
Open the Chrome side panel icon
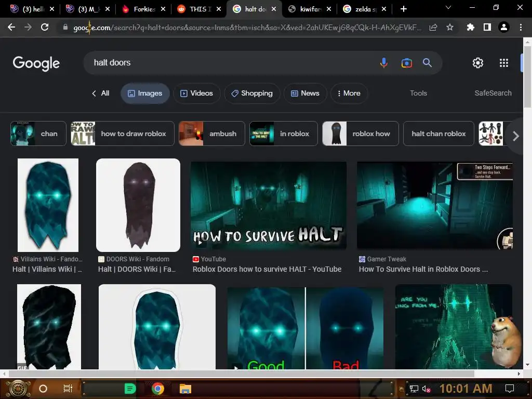coord(487,27)
